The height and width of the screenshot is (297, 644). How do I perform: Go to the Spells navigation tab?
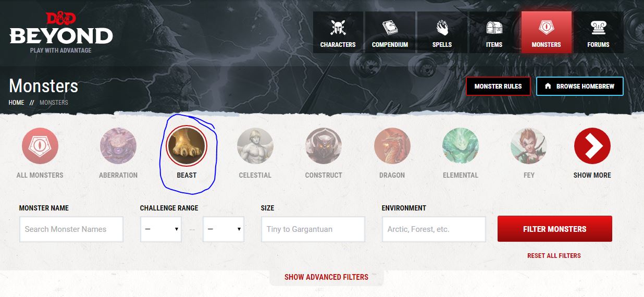tap(442, 32)
